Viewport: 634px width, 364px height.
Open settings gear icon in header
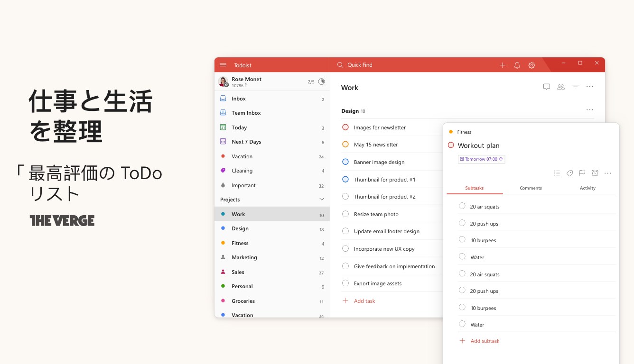coord(531,65)
